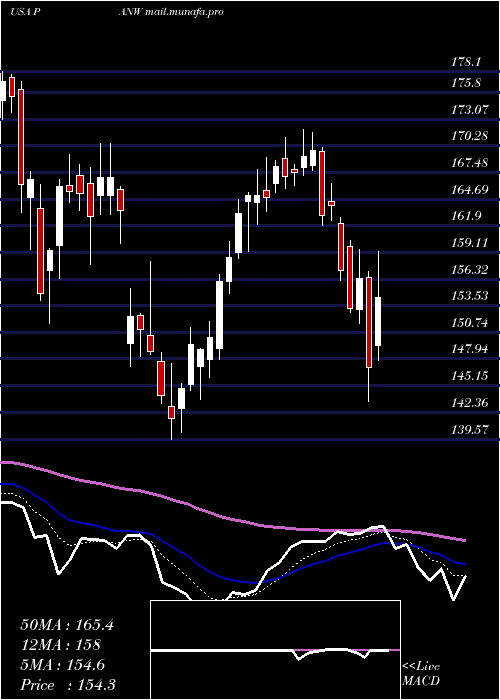The height and width of the screenshot is (700, 500).
Task: Click the 12MA : 158 readout
Action: 61,645
